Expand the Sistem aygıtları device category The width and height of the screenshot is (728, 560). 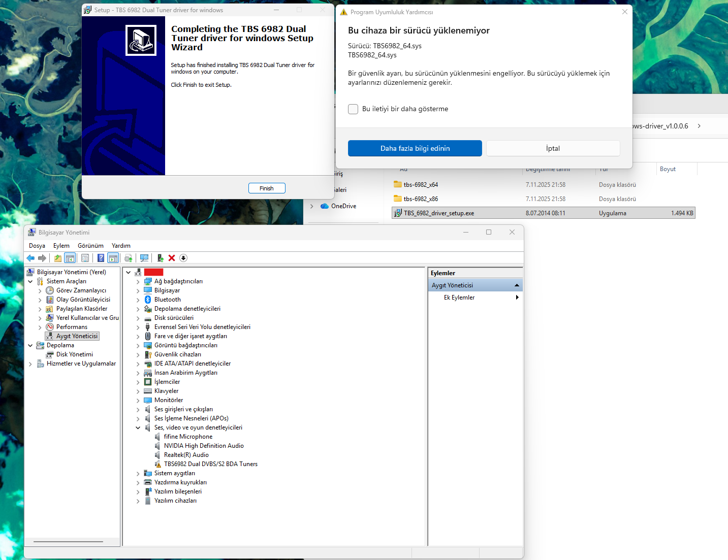[x=138, y=473]
